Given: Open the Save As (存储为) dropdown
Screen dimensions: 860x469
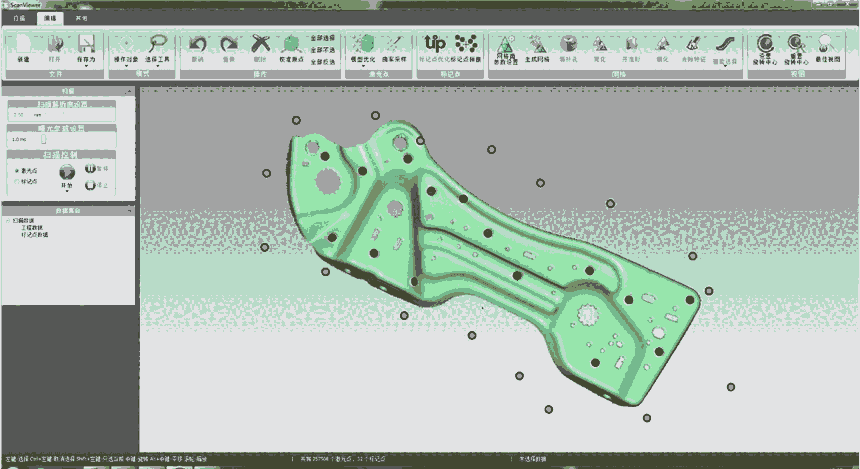Looking at the screenshot, I should tap(86, 62).
